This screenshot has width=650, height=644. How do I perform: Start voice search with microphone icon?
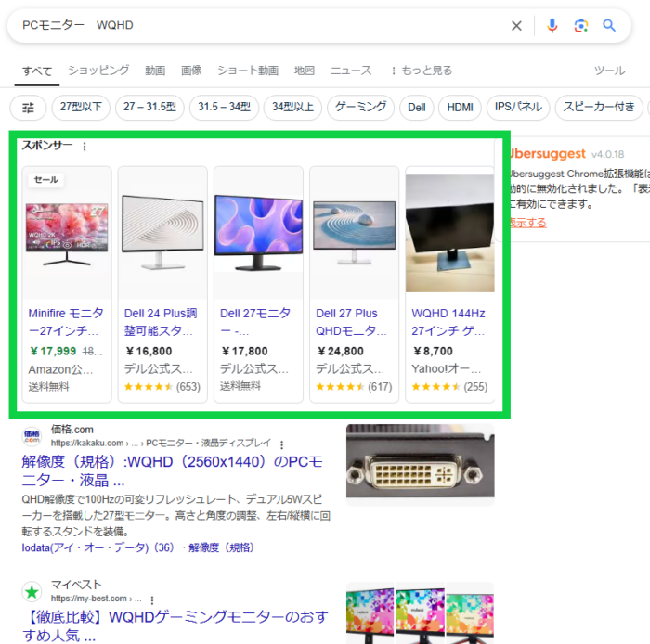click(x=552, y=26)
